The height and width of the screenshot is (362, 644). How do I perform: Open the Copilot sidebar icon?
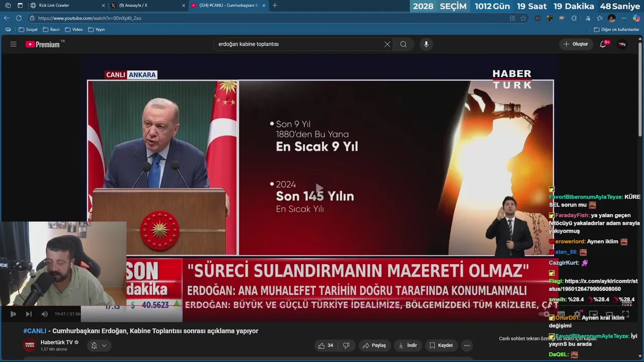pyautogui.click(x=636, y=18)
